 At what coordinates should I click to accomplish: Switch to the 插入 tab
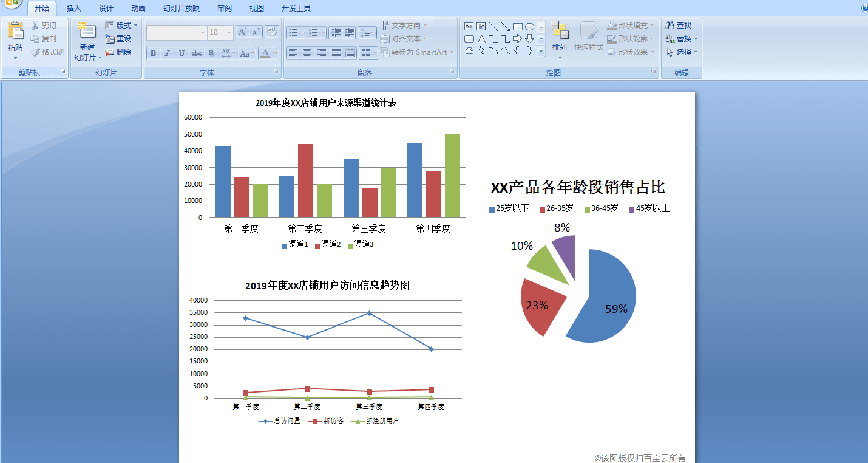click(74, 9)
